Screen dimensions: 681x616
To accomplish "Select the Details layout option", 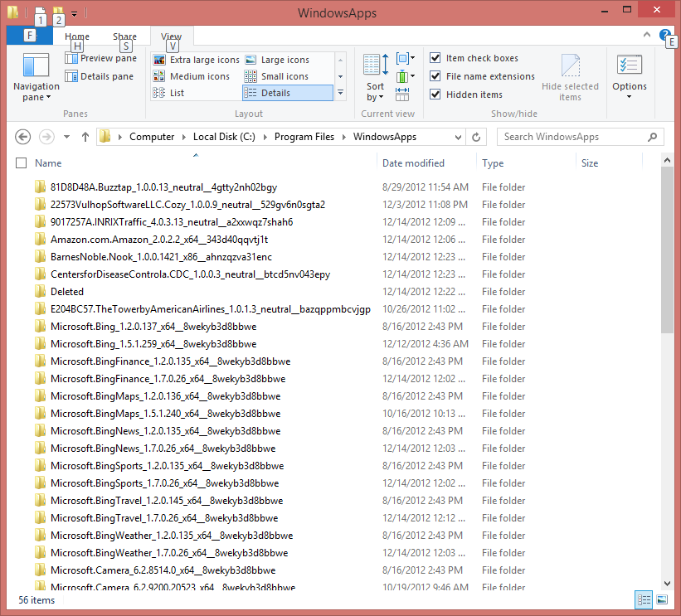I will coord(288,93).
